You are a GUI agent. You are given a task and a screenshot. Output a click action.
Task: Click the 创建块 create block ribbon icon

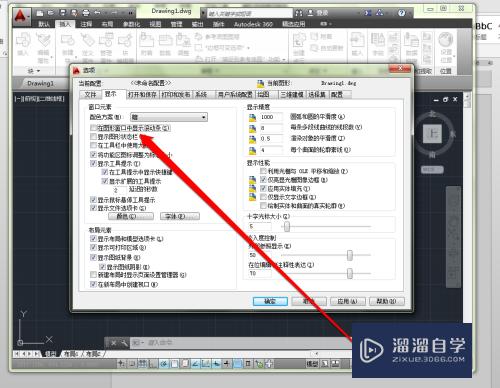coord(68,41)
